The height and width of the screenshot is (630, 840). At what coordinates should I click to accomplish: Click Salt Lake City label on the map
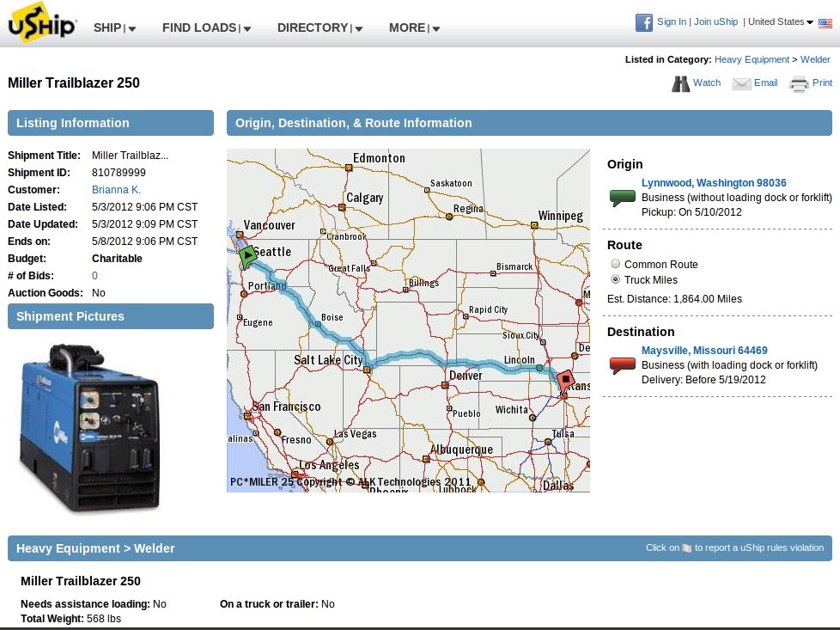pos(328,360)
